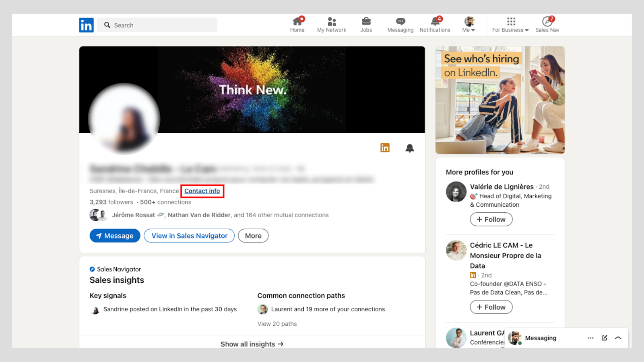The width and height of the screenshot is (644, 362).
Task: Click the Think New cover banner
Action: point(252,89)
